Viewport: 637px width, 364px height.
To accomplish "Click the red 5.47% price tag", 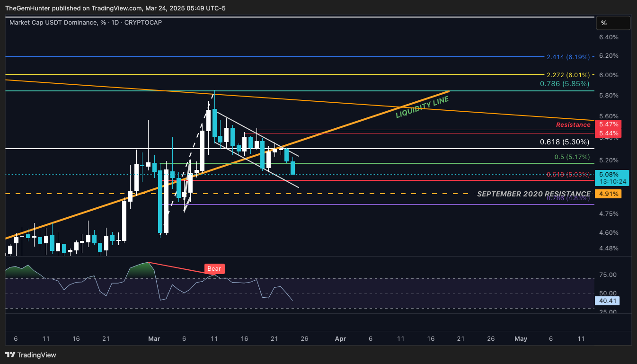I will 608,124.
